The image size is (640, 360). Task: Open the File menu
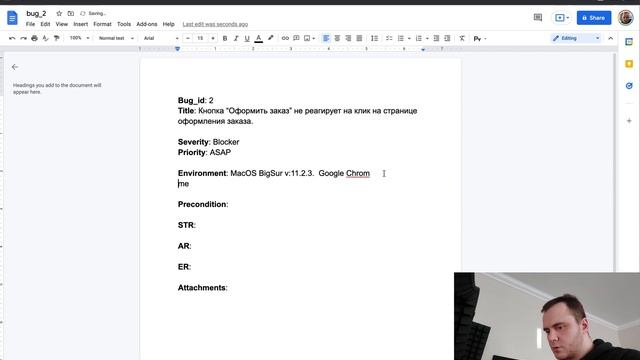click(x=30, y=24)
